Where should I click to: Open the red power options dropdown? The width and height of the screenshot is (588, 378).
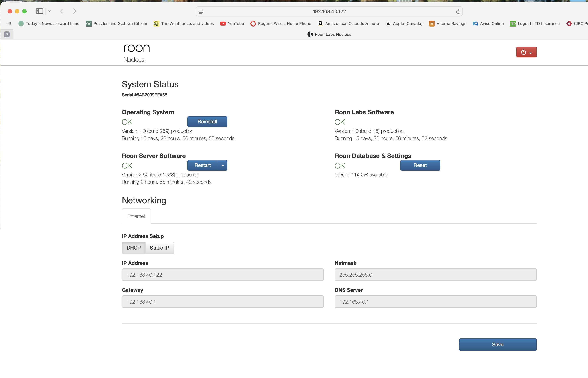526,52
